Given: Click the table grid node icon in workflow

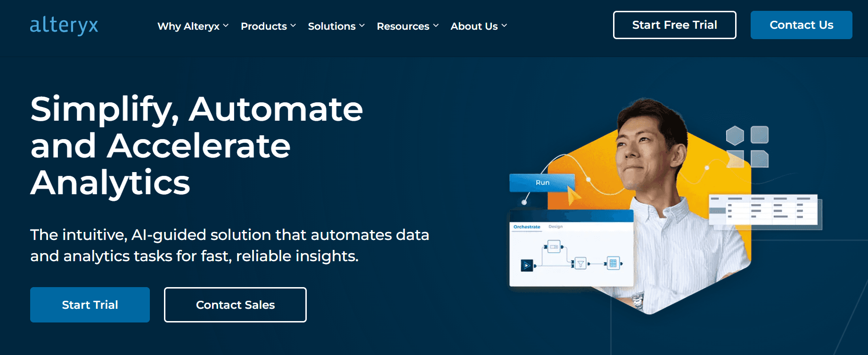Looking at the screenshot, I should click(613, 264).
